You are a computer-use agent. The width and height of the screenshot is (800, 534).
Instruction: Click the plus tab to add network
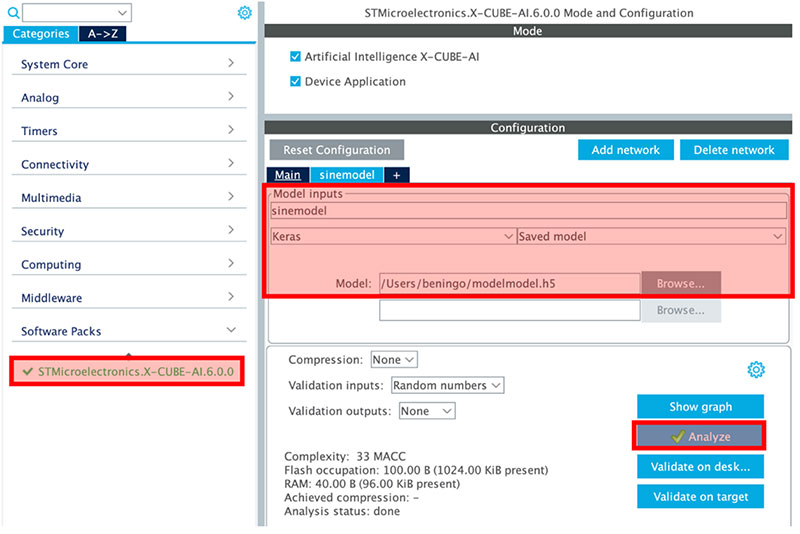click(396, 175)
